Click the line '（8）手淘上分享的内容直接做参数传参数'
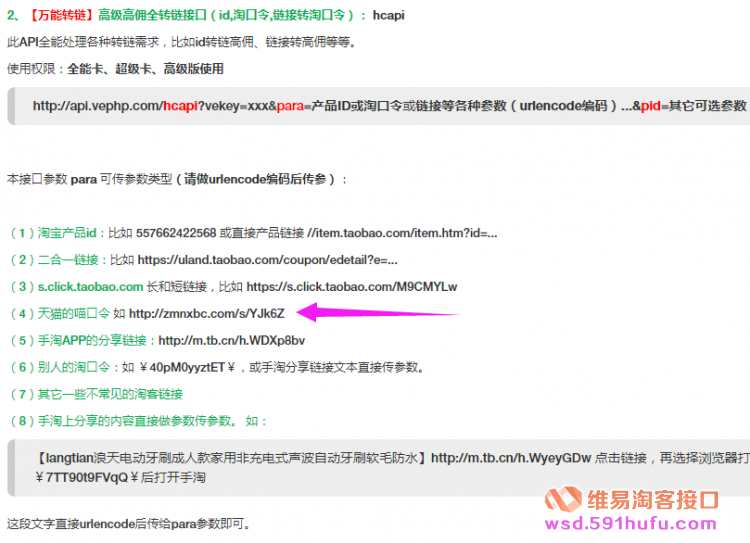 [x=121, y=421]
